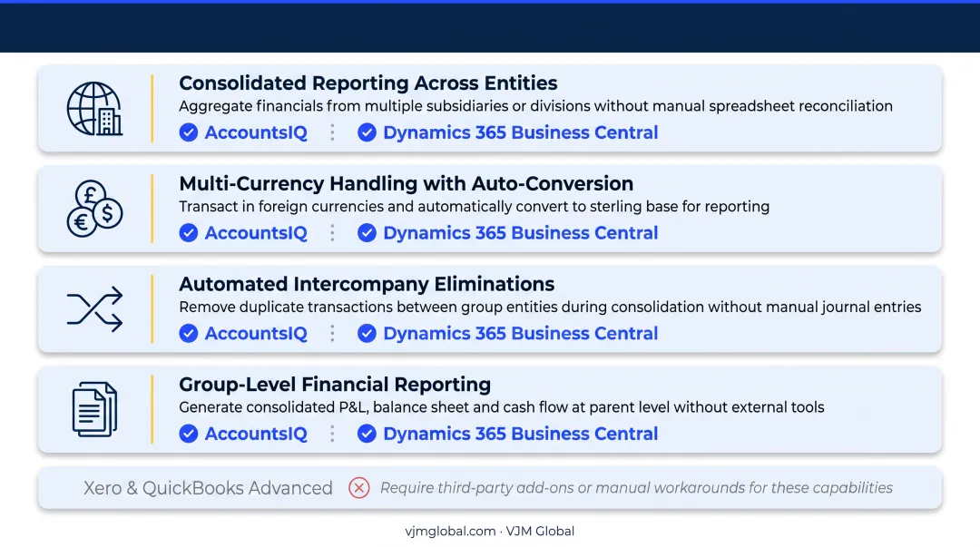The image size is (980, 547).
Task: Click the crossed shuffle arrows icon
Action: [95, 308]
